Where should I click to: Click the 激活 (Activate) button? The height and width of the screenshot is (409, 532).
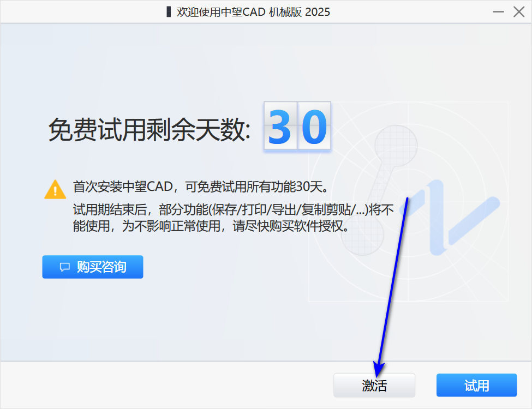[374, 385]
